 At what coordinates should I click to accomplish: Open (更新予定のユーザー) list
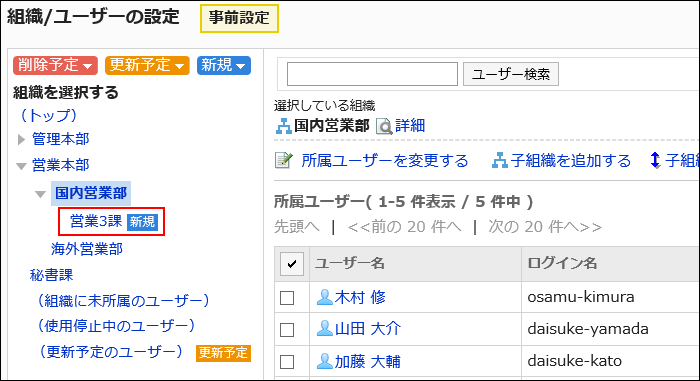[x=111, y=352]
